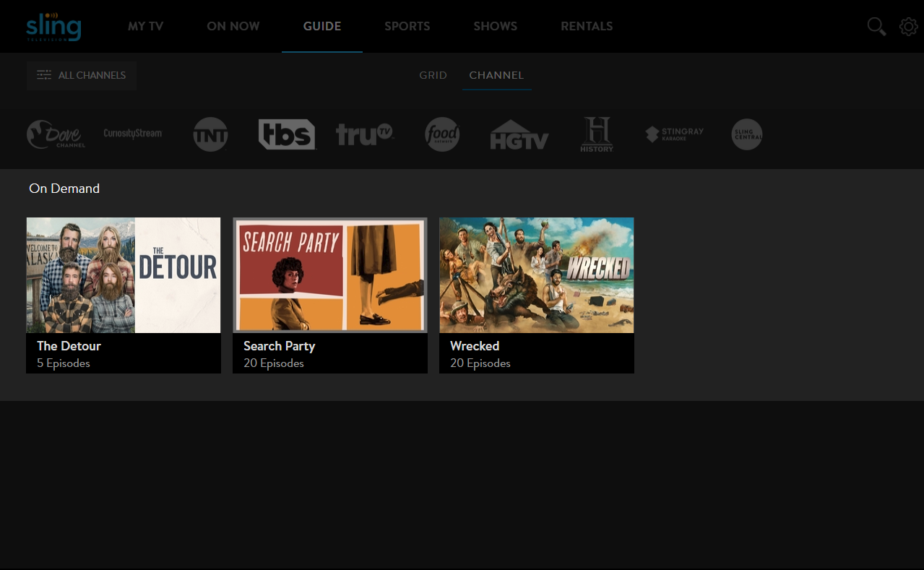Image resolution: width=924 pixels, height=570 pixels.
Task: Select the Food Network channel logo
Action: 442,134
